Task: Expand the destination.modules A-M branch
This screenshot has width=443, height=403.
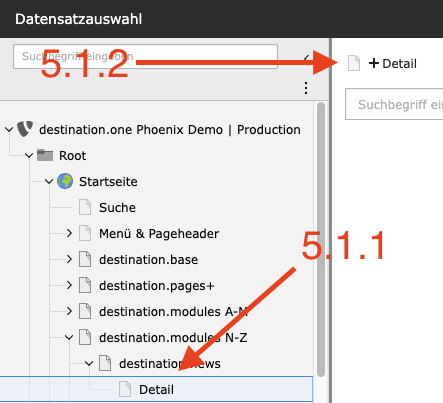Action: pyautogui.click(x=69, y=311)
